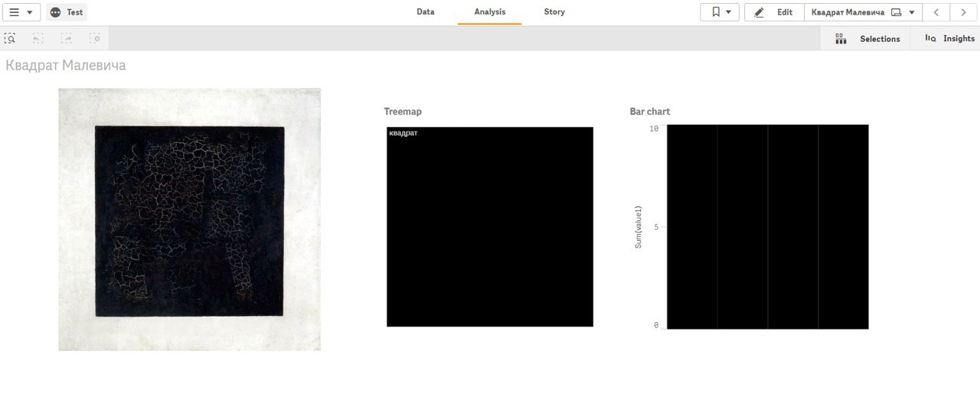Switch to the Data tab

(426, 12)
